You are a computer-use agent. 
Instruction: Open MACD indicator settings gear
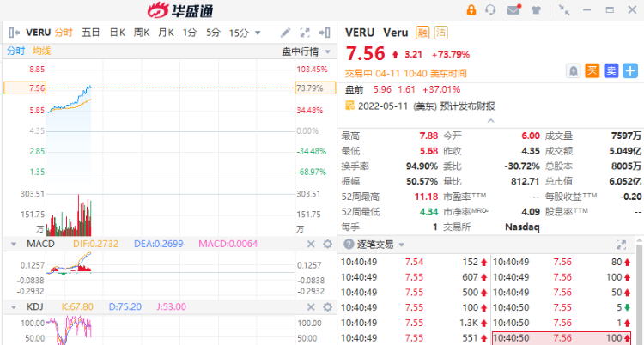click(x=327, y=245)
